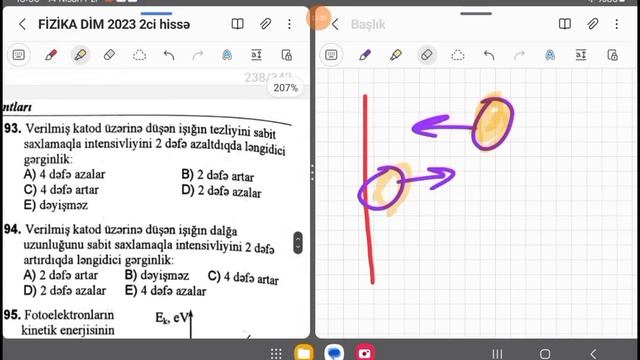
Task: Open more options menu in left note
Action: 289,24
